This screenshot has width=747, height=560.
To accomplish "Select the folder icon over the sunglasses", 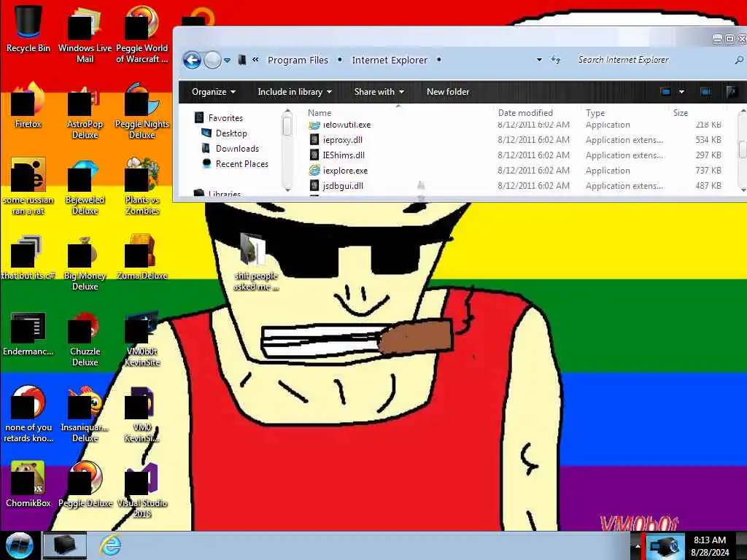I will coord(255,261).
